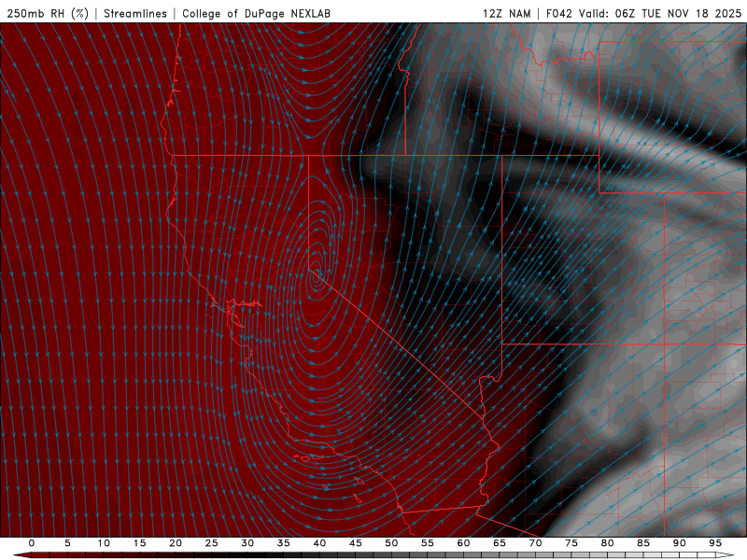This screenshot has height=560, width=747.
Task: Click the colorbar tick label "20"
Action: pos(176,543)
